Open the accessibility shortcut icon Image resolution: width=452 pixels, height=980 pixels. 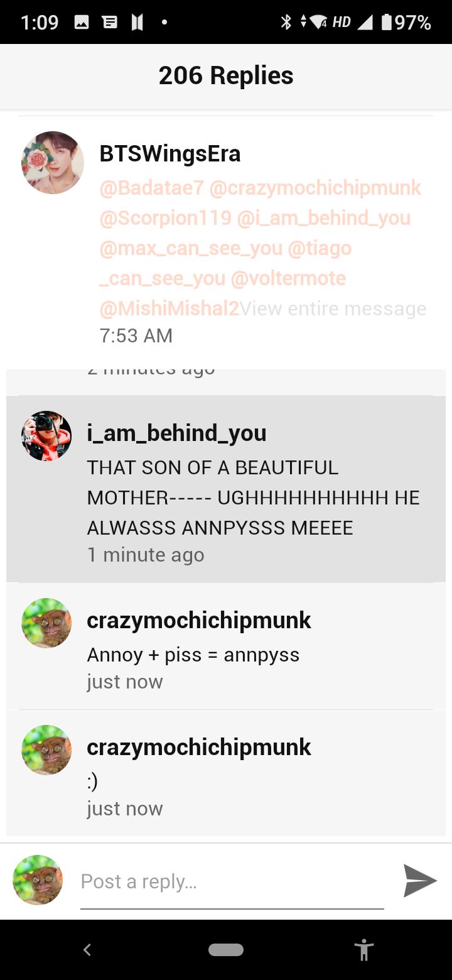click(363, 949)
